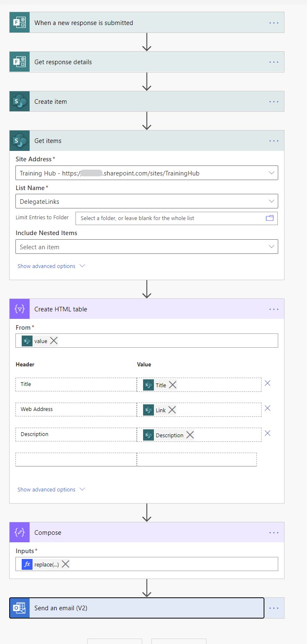Click Show advanced options in Create HTML table
307x644 pixels.
pos(47,489)
